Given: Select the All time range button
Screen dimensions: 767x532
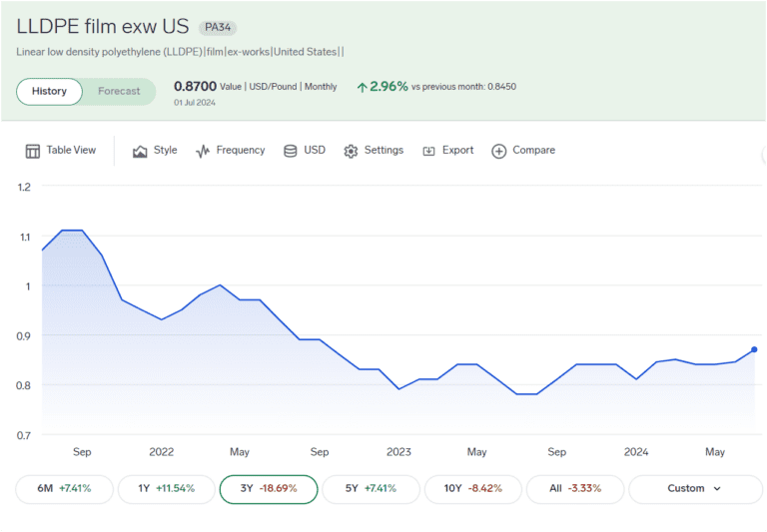Looking at the screenshot, I should click(x=574, y=489).
